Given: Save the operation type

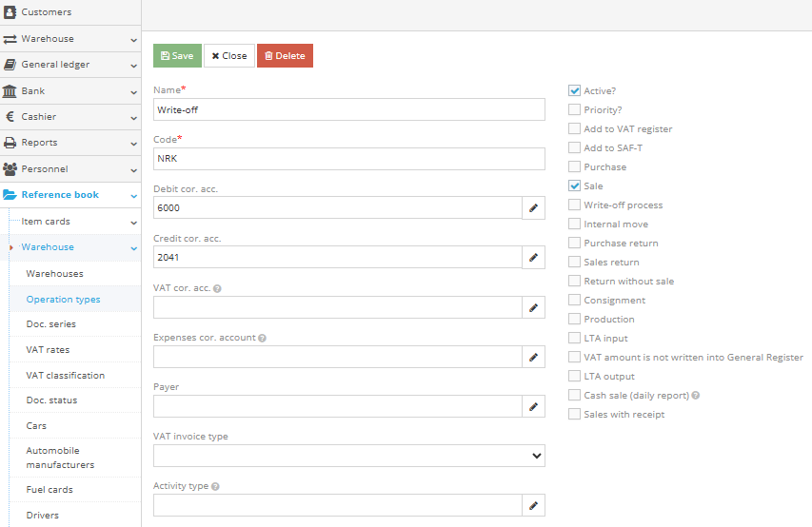Looking at the screenshot, I should (x=177, y=56).
